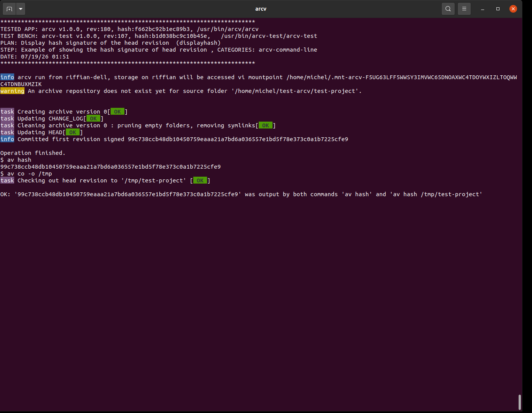Image resolution: width=532 pixels, height=413 pixels.
Task: Expand the new tab dropdown arrow
Action: coord(21,8)
